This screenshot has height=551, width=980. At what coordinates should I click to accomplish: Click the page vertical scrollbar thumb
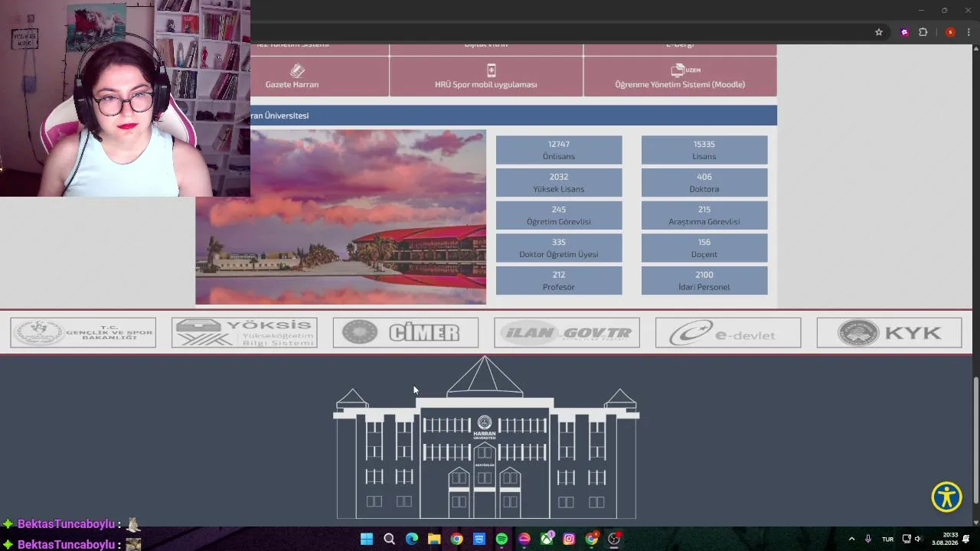975,440
